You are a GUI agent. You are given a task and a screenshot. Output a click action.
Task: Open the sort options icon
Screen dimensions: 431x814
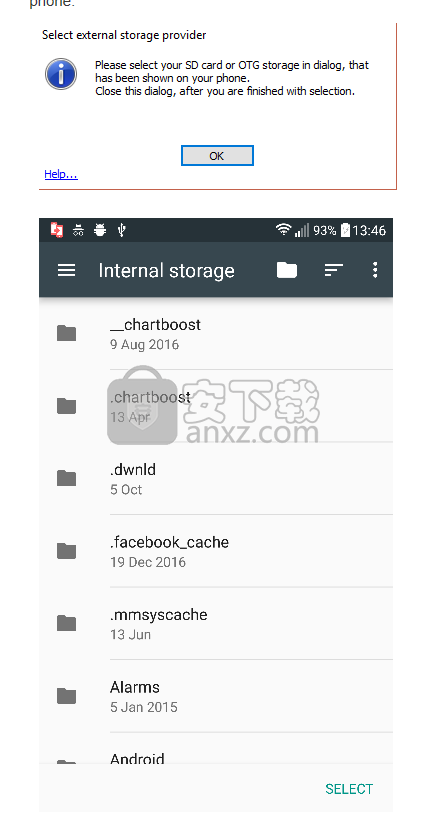(x=334, y=270)
